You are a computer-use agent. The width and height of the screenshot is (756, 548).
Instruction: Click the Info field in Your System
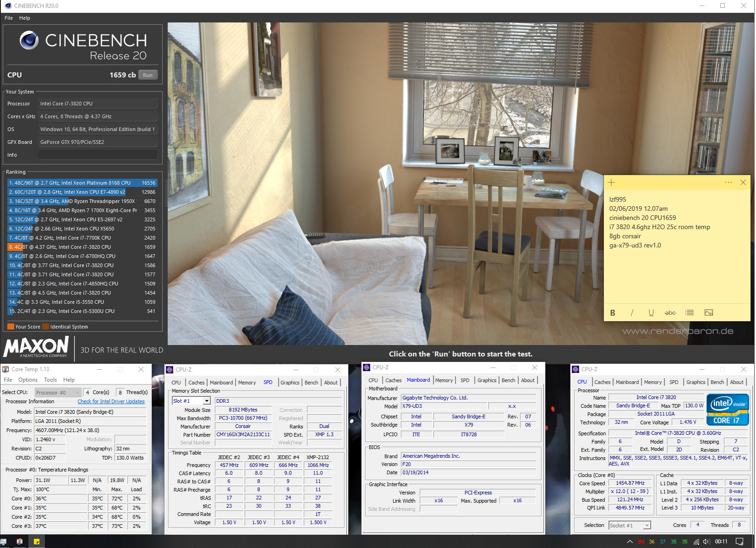[x=98, y=155]
